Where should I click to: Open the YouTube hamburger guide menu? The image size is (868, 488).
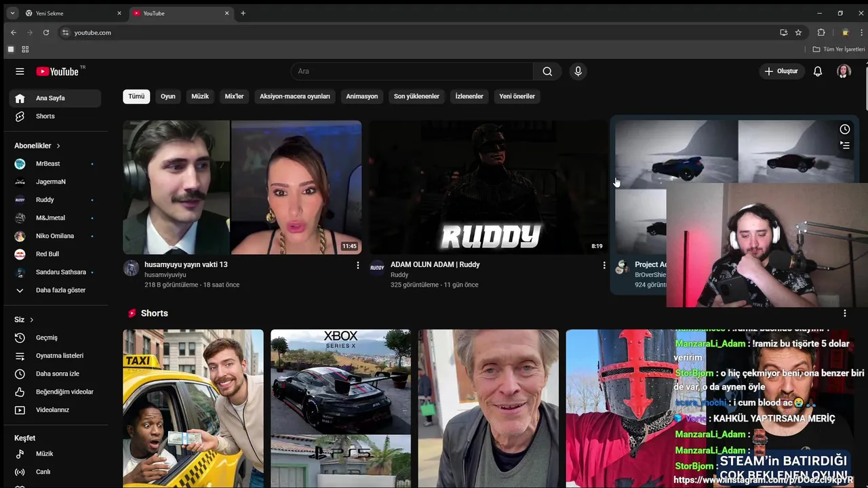click(20, 71)
